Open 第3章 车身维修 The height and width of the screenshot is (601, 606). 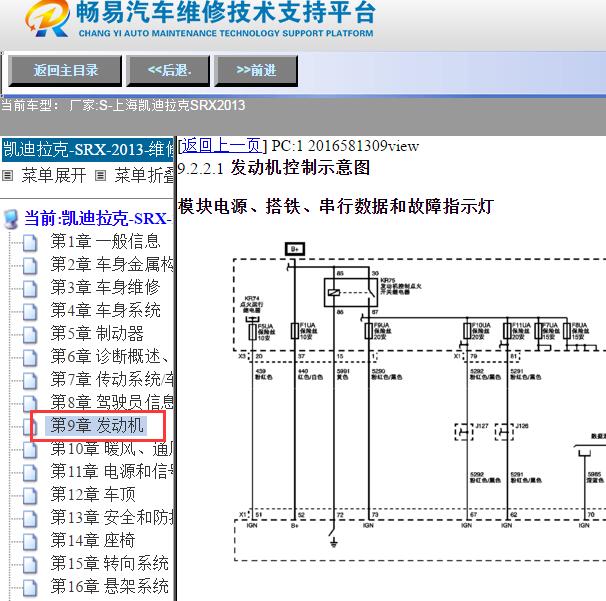coord(105,288)
